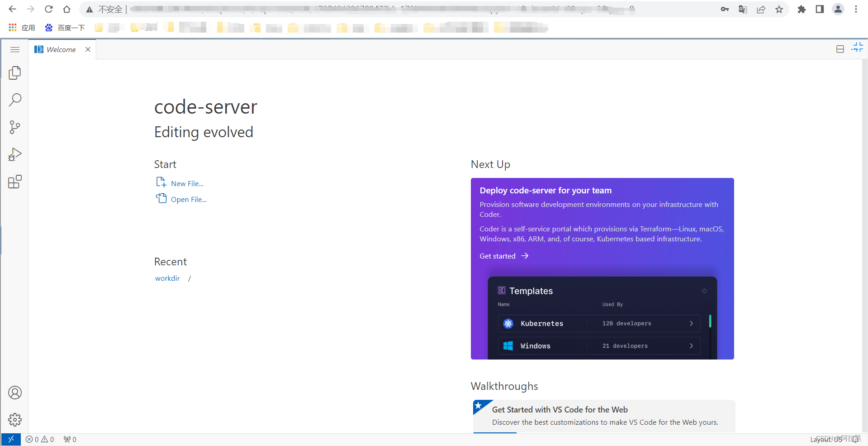Open the Source Control view
This screenshot has height=446, width=868.
tap(15, 127)
